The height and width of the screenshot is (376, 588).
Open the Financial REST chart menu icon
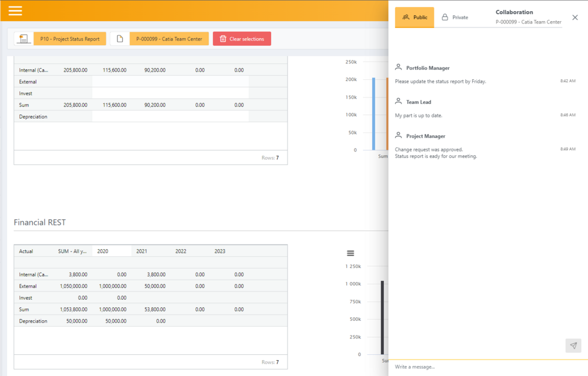click(x=350, y=253)
